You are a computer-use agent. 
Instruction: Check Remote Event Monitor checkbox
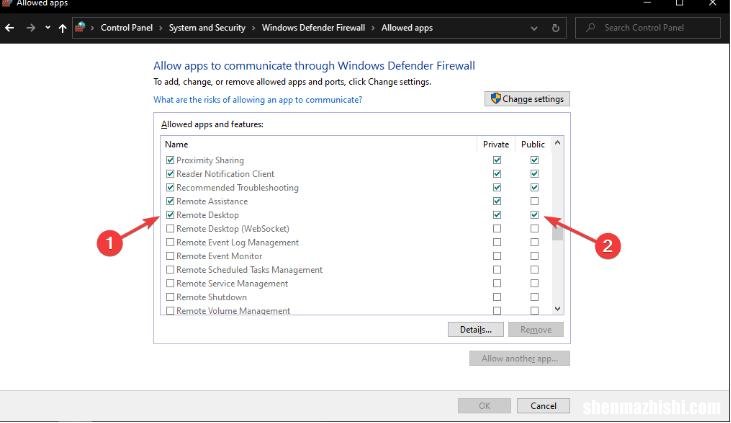[170, 256]
